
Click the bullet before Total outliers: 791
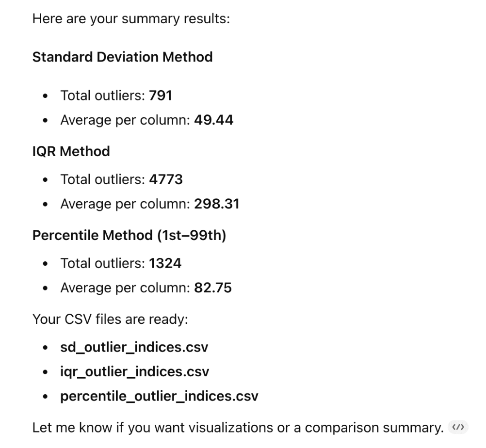[x=45, y=96]
